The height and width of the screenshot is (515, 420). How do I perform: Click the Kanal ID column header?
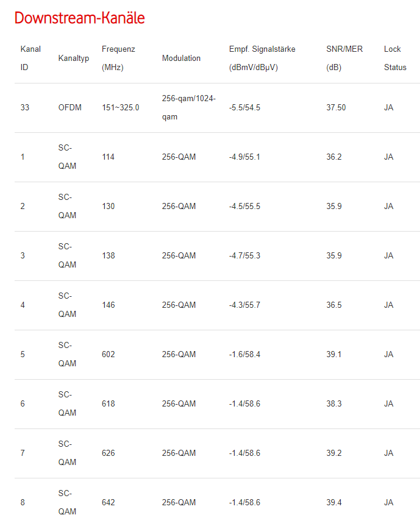[x=30, y=58]
